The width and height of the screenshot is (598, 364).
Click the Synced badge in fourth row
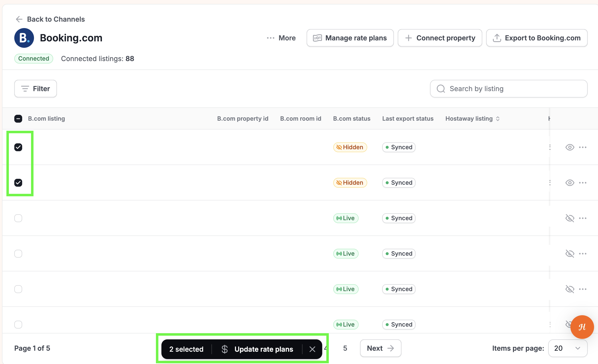(399, 254)
